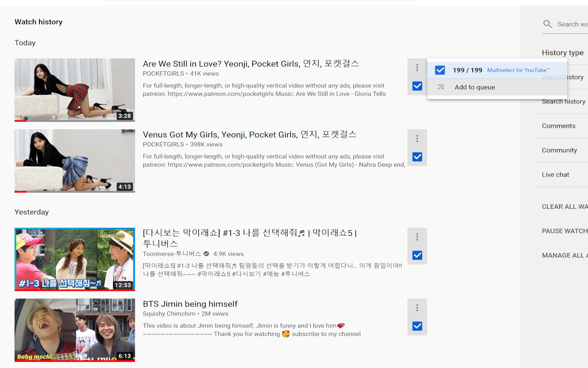Screen dimensions: 588x368
Task: Click the 12:53 duration badge
Action: click(x=123, y=285)
